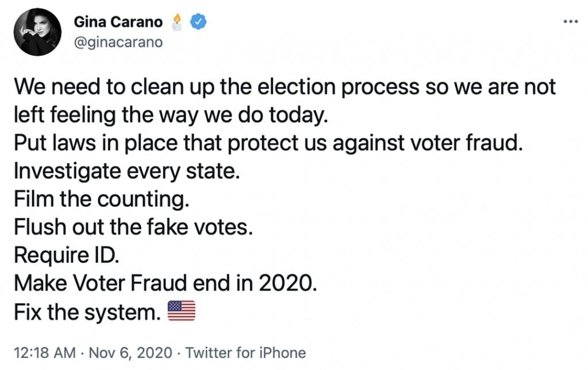Open the three-dot more options menu

click(570, 21)
